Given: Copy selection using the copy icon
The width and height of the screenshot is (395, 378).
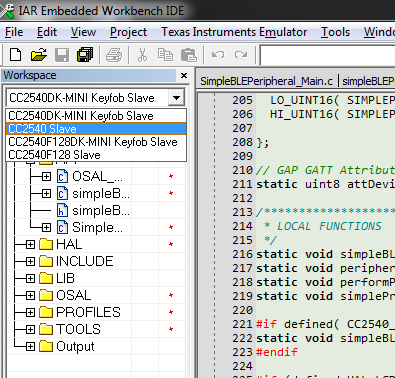Looking at the screenshot, I should 165,55.
